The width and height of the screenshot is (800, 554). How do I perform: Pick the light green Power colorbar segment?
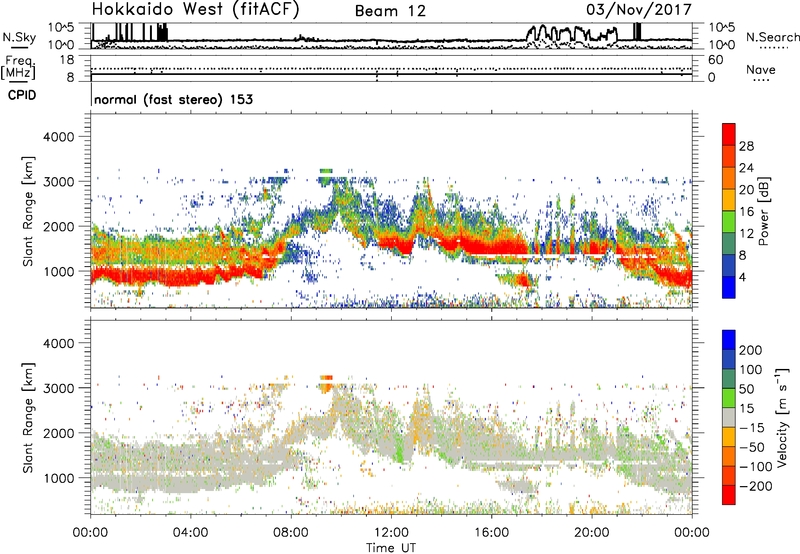(x=729, y=222)
